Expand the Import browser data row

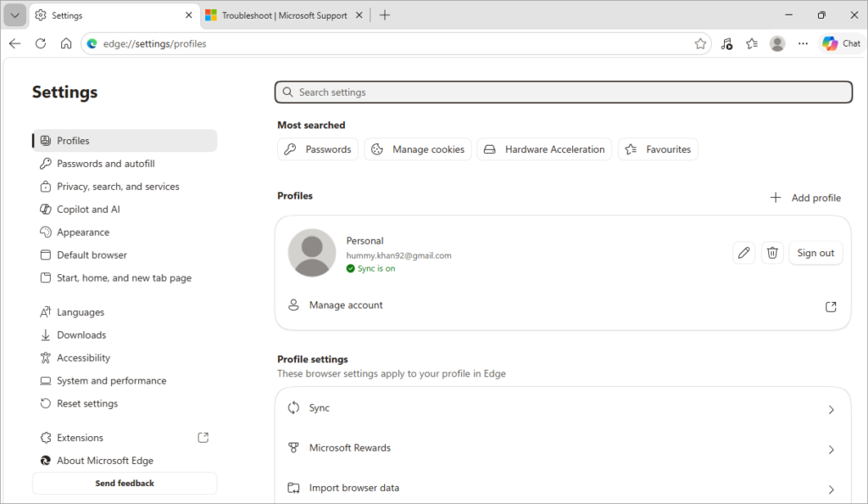tap(563, 488)
